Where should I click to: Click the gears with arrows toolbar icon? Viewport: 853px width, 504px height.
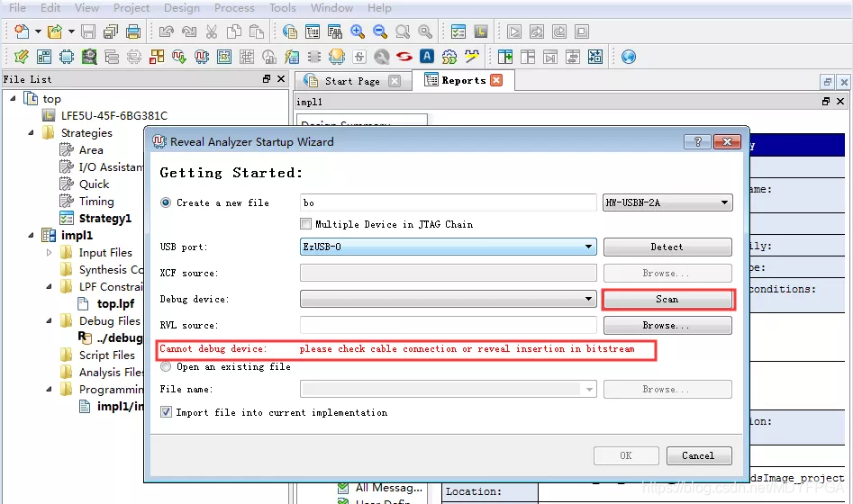(449, 57)
